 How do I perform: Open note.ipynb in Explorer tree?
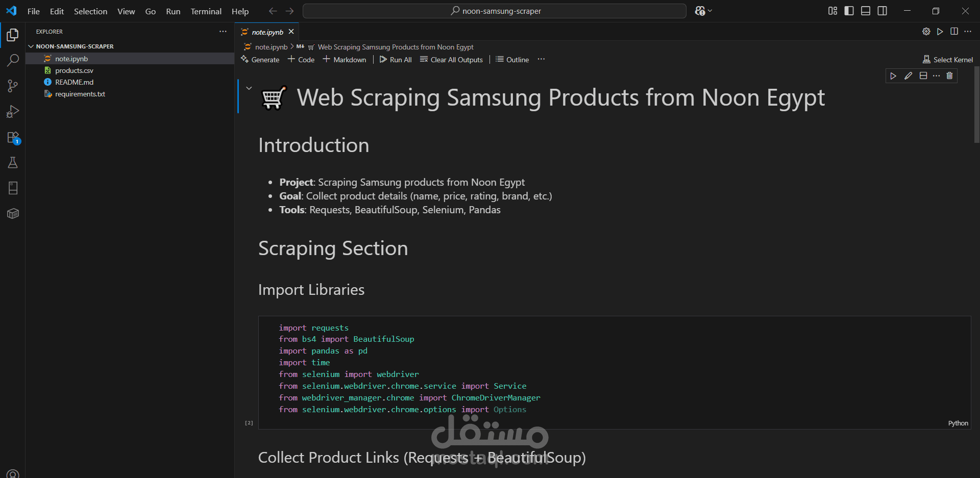(130, 59)
